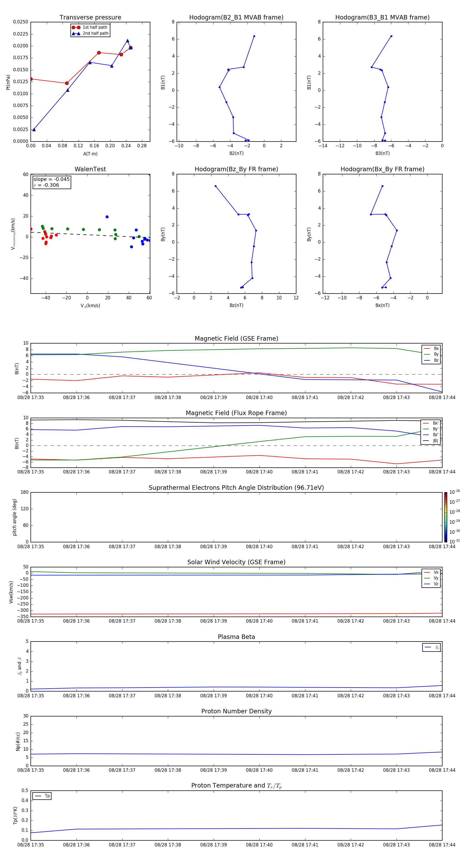Click the 'Vy' legend entry
473x868 pixels.
click(x=431, y=578)
